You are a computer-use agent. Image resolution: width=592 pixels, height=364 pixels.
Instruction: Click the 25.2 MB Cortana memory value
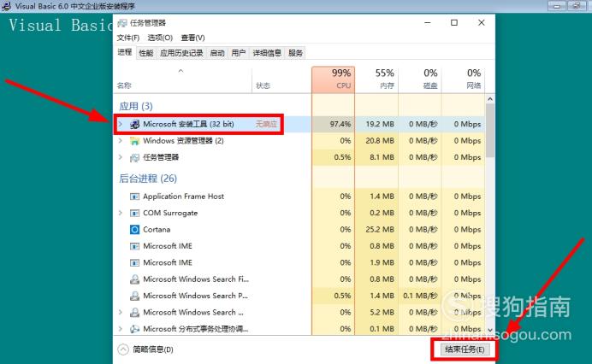380,229
